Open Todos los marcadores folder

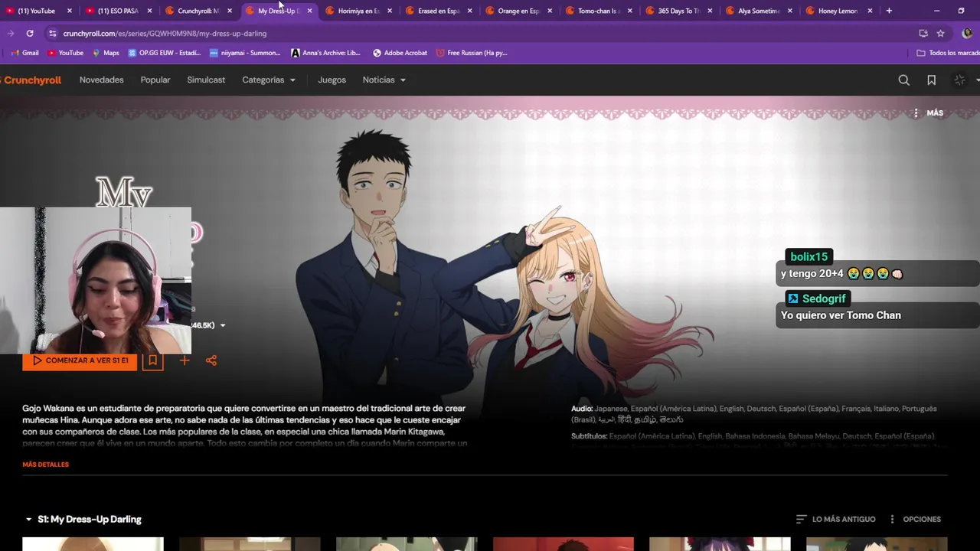click(x=948, y=53)
